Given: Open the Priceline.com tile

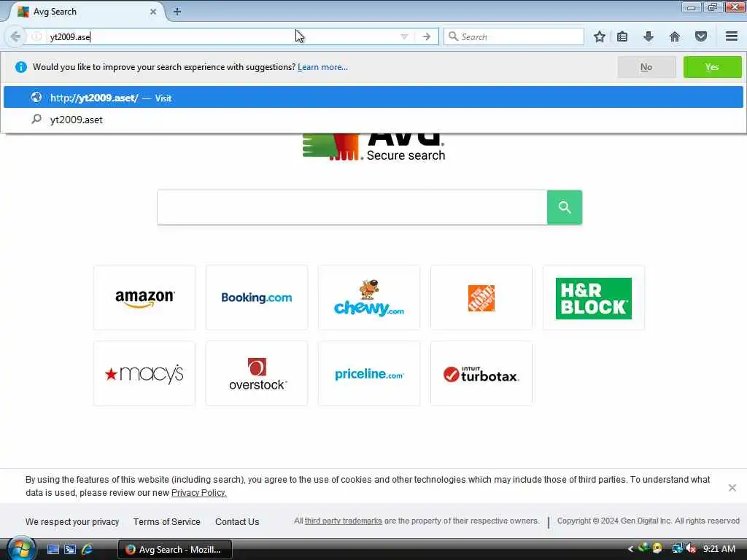Looking at the screenshot, I should click(x=369, y=373).
